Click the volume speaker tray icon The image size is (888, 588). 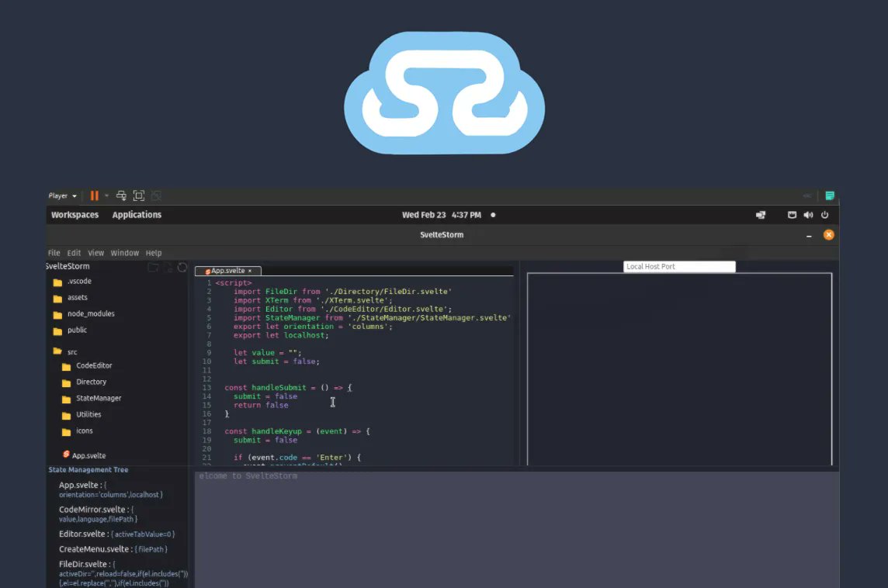808,215
